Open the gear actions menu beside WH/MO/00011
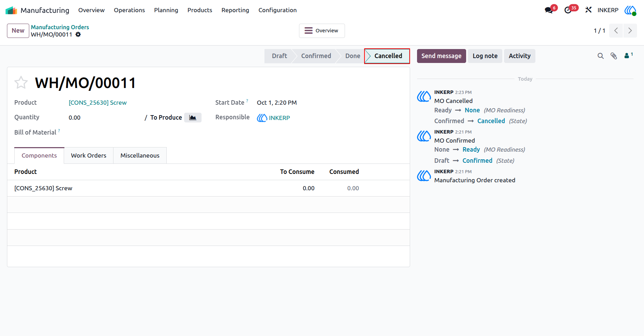 click(x=78, y=34)
